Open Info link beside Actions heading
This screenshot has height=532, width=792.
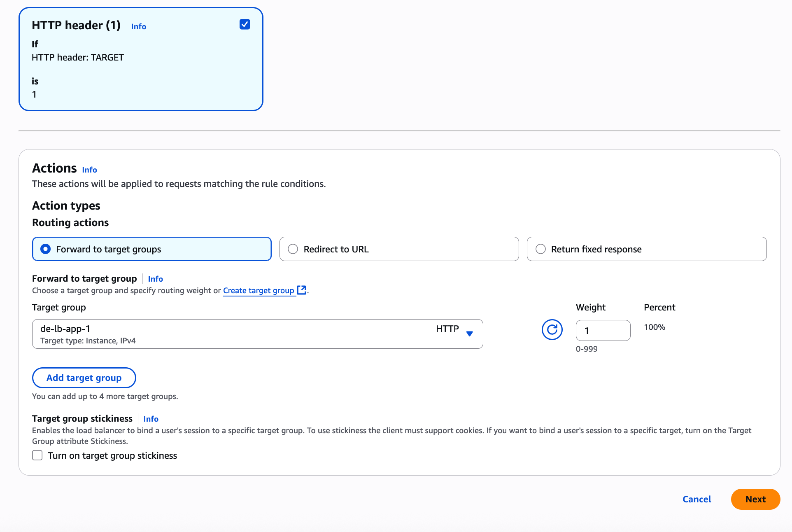click(x=89, y=170)
